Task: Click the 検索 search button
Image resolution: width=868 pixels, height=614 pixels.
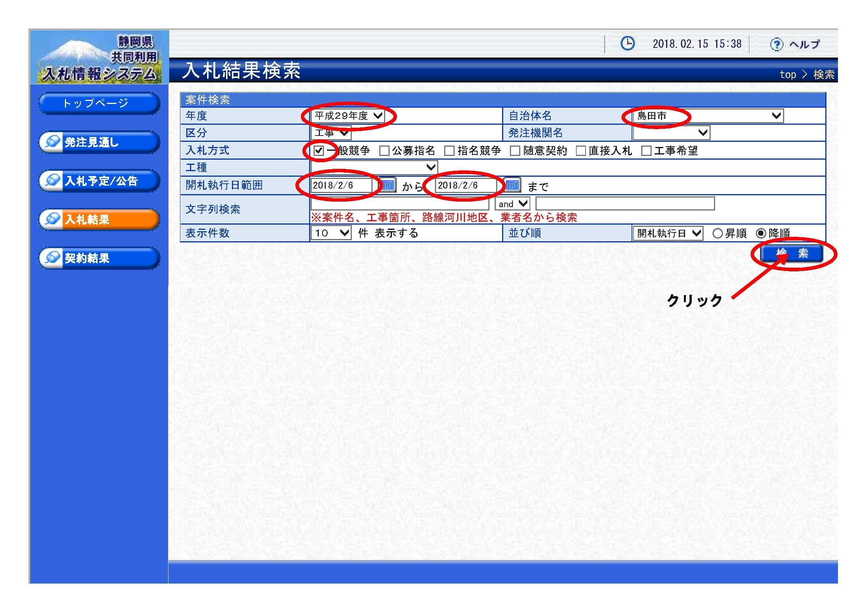Action: pos(792,253)
